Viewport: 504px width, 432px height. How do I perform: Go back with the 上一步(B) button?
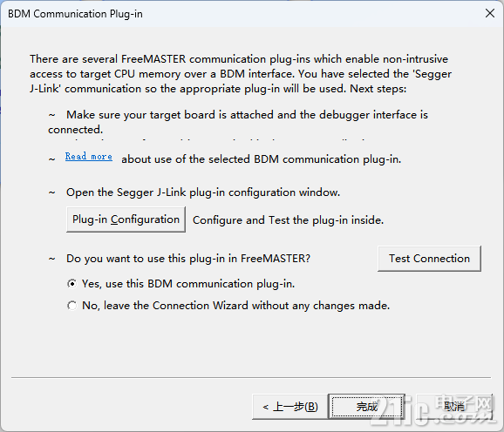pos(289,407)
